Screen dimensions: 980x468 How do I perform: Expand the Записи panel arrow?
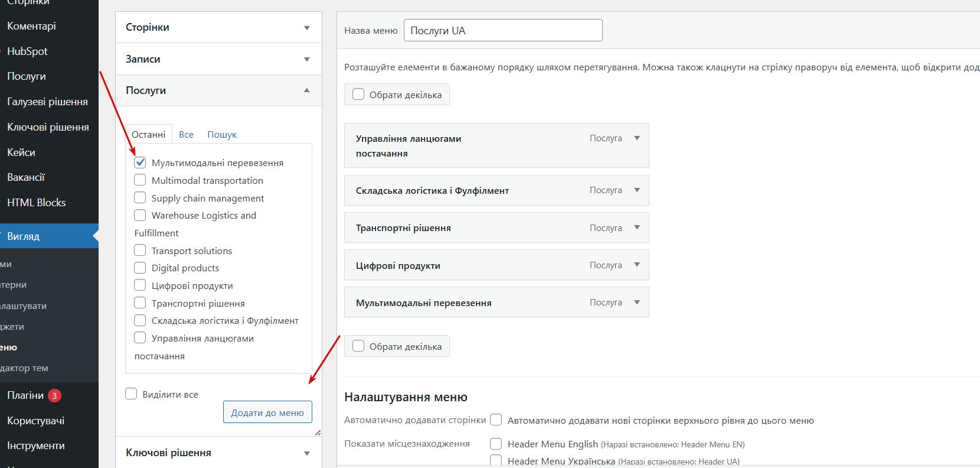tap(306, 59)
